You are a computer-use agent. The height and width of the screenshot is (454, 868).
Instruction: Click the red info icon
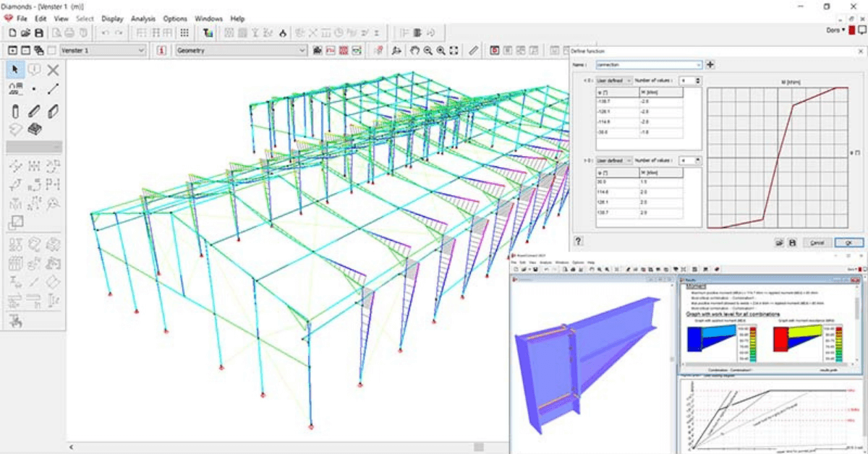(x=160, y=51)
